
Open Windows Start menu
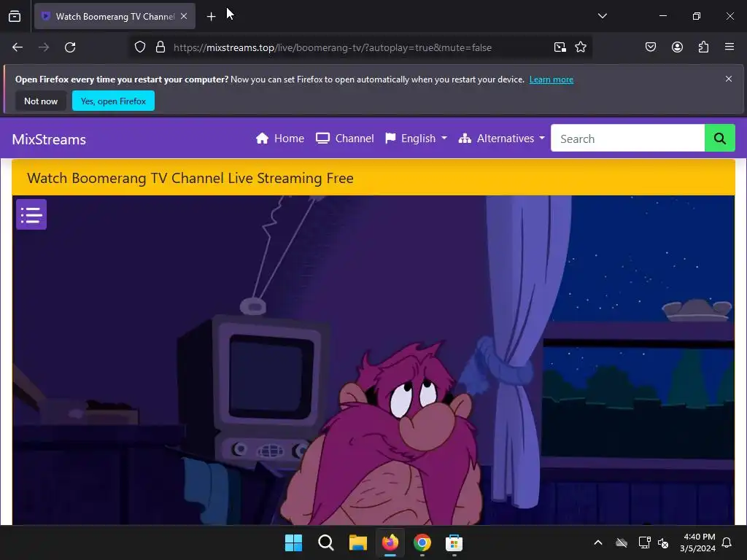pyautogui.click(x=293, y=542)
